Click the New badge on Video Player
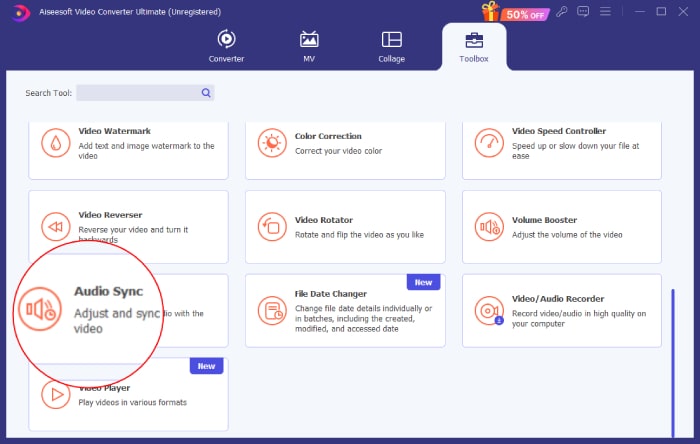700x444 pixels. click(206, 366)
